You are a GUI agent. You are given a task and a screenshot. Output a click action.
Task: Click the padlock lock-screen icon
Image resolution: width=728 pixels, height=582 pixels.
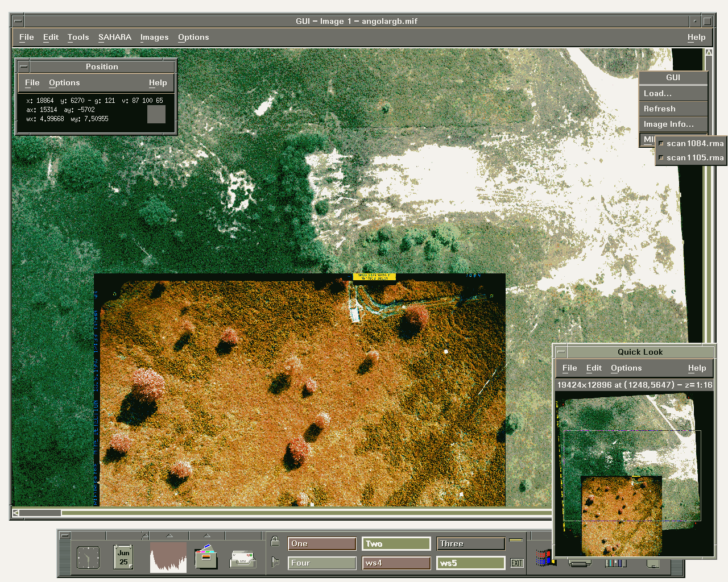tap(275, 541)
